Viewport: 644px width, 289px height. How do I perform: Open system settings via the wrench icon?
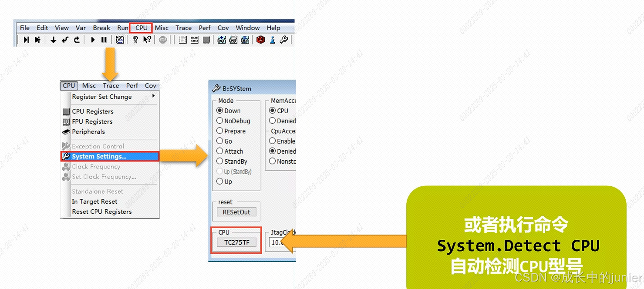click(283, 40)
